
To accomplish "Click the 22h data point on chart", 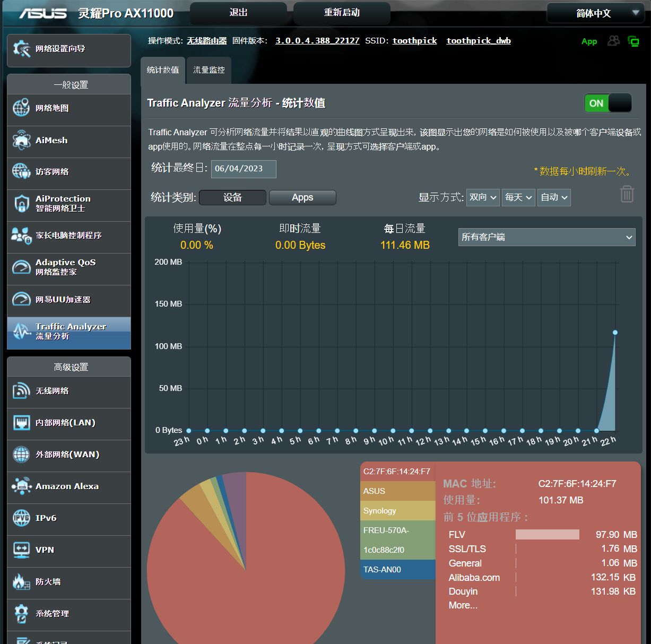I will click(x=615, y=333).
